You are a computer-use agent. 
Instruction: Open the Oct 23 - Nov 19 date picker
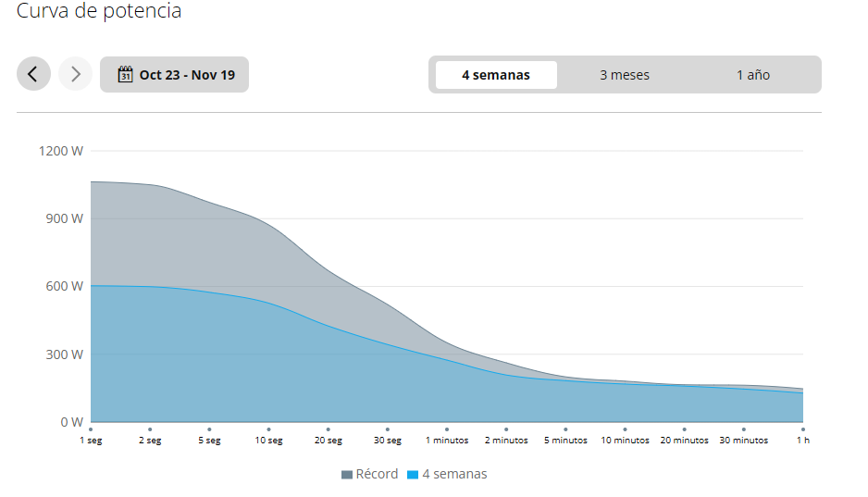(175, 75)
